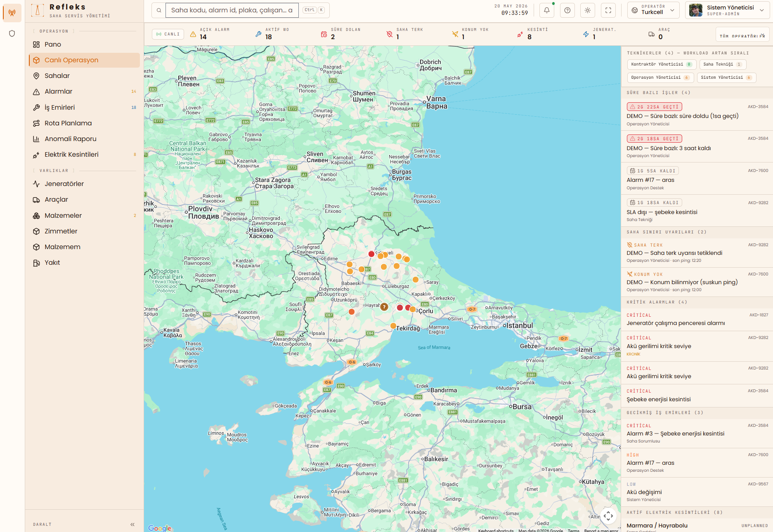Toggle the CANLI live mode button
Viewport: 773px width, 532px height.
[168, 34]
